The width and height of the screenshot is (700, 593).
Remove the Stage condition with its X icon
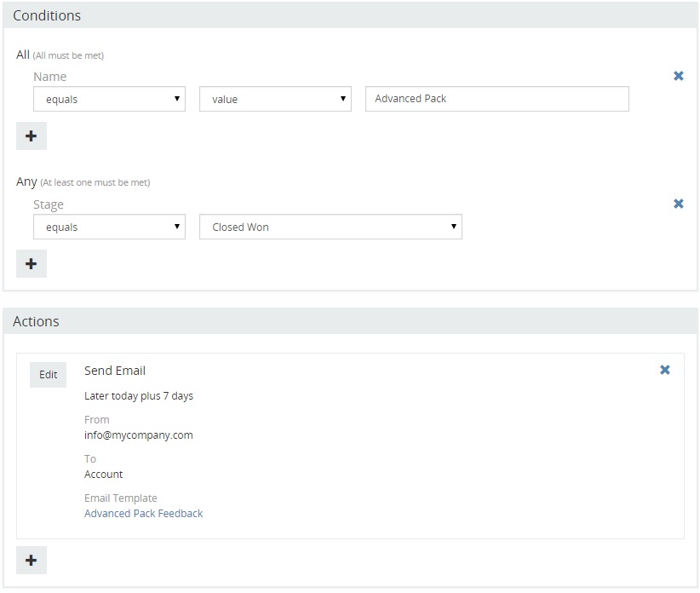678,204
